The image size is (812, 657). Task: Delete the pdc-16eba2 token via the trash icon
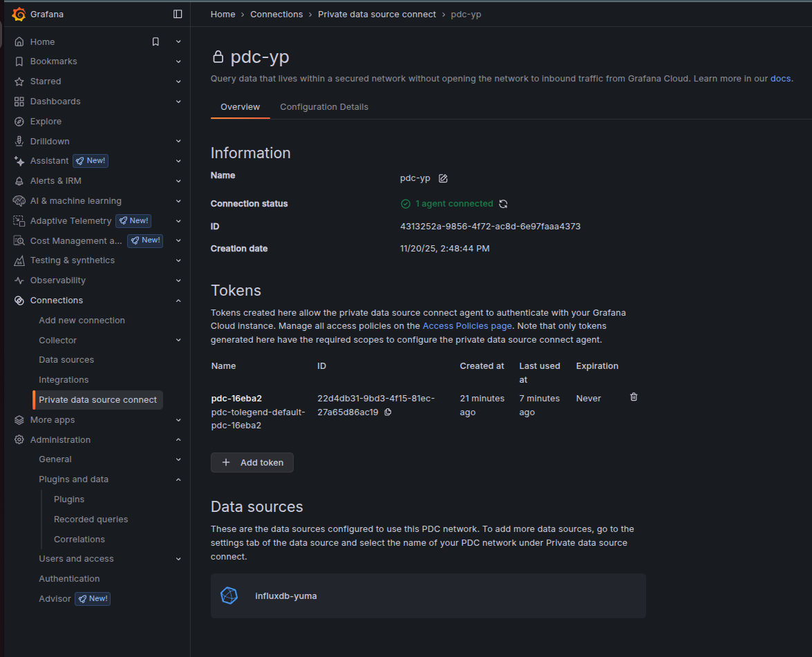click(x=634, y=397)
